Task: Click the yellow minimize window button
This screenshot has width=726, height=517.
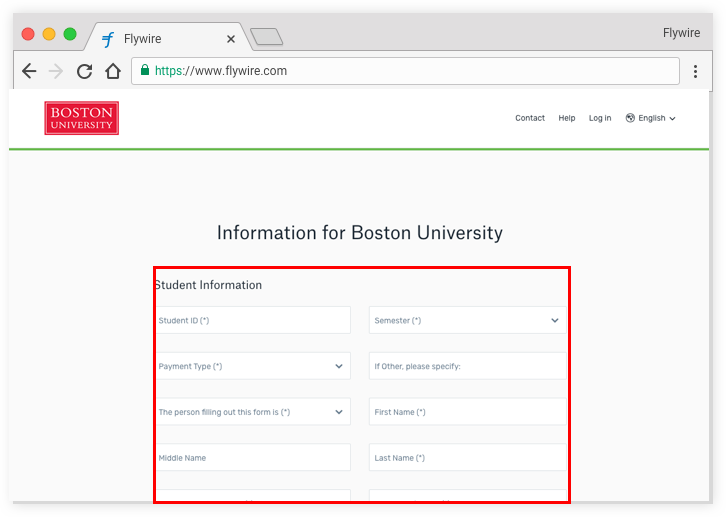Action: (49, 34)
